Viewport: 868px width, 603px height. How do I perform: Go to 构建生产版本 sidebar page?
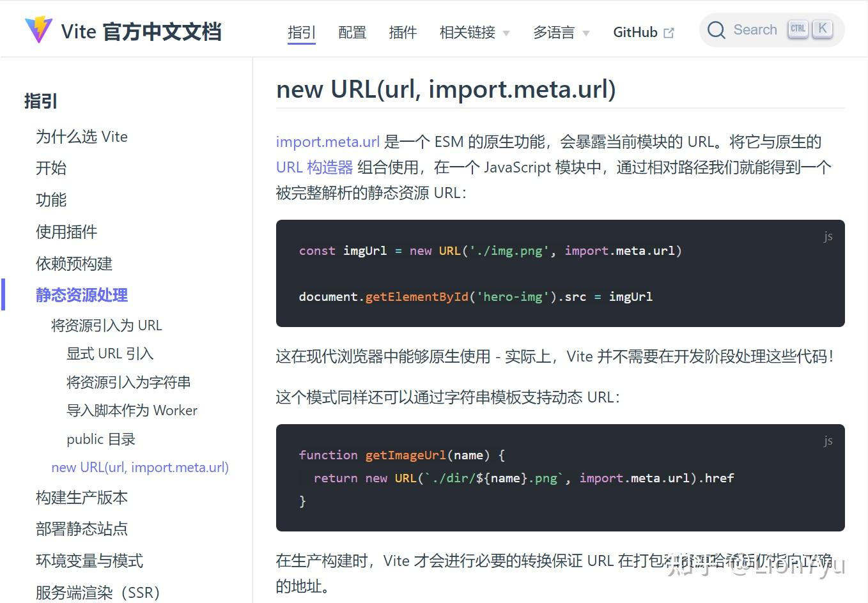[82, 498]
